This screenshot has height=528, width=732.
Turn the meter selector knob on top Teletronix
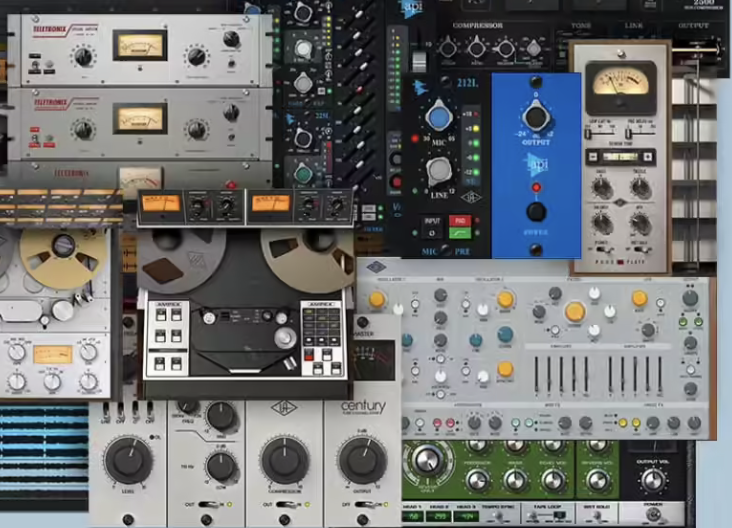pos(231,39)
